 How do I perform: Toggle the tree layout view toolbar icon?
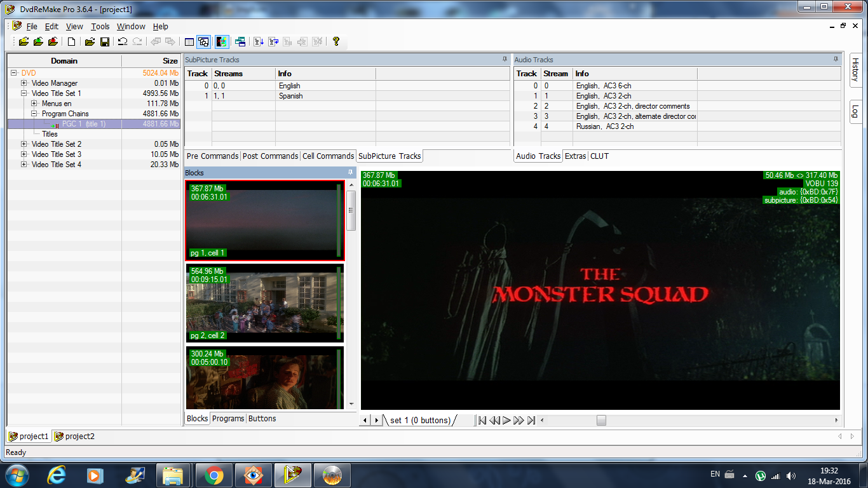(203, 42)
